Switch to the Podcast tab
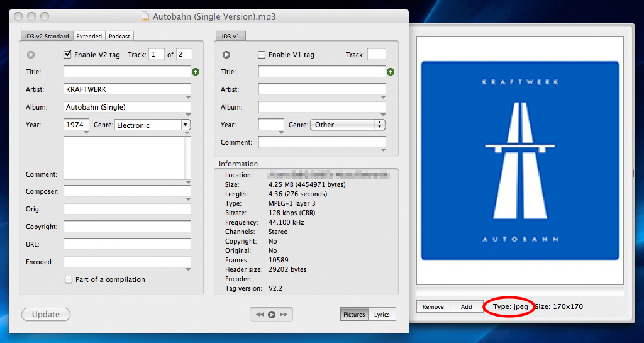The width and height of the screenshot is (644, 343). pos(119,36)
